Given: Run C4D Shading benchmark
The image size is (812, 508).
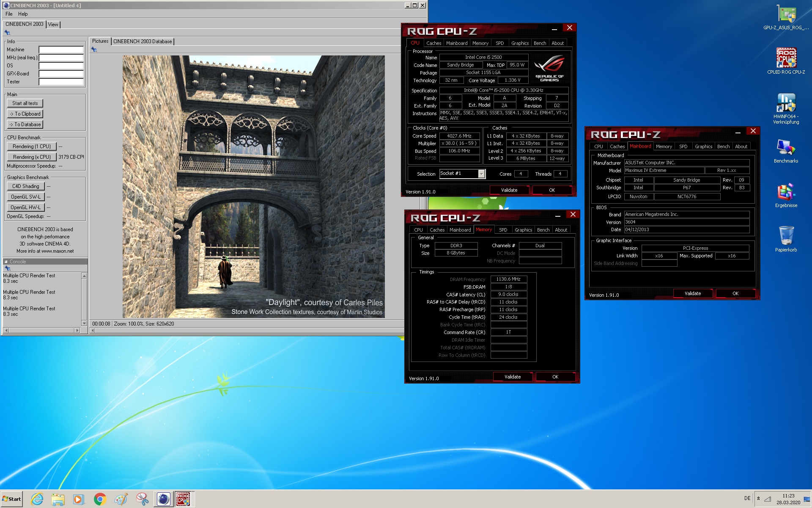Looking at the screenshot, I should pyautogui.click(x=26, y=186).
